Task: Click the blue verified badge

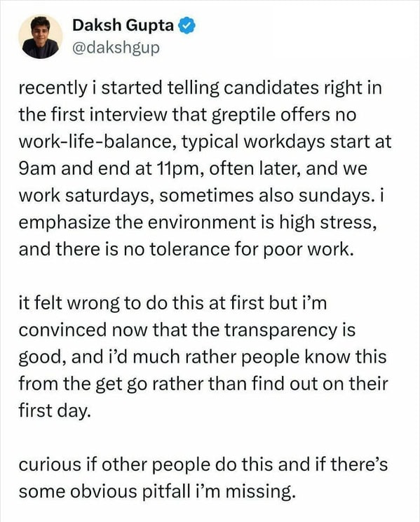Action: click(x=187, y=26)
